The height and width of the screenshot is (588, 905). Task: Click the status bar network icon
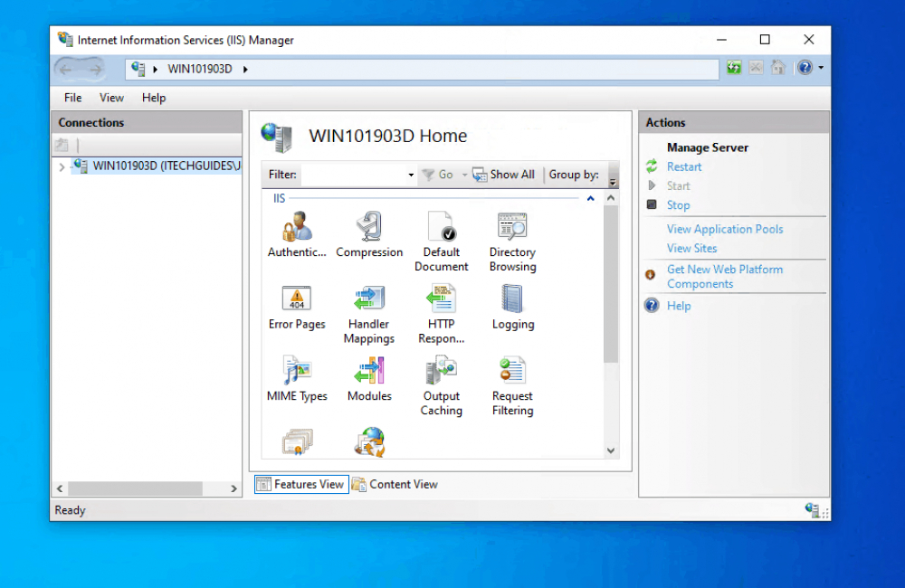tap(812, 509)
